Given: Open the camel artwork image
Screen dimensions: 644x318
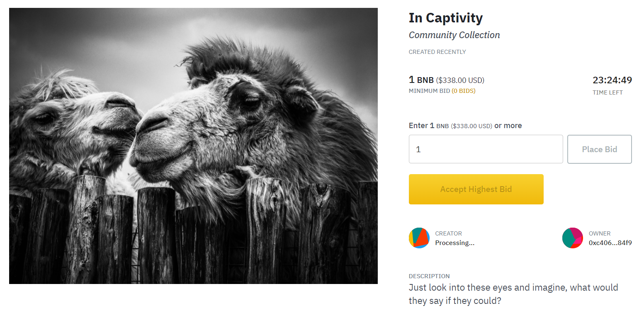Looking at the screenshot, I should (x=193, y=146).
